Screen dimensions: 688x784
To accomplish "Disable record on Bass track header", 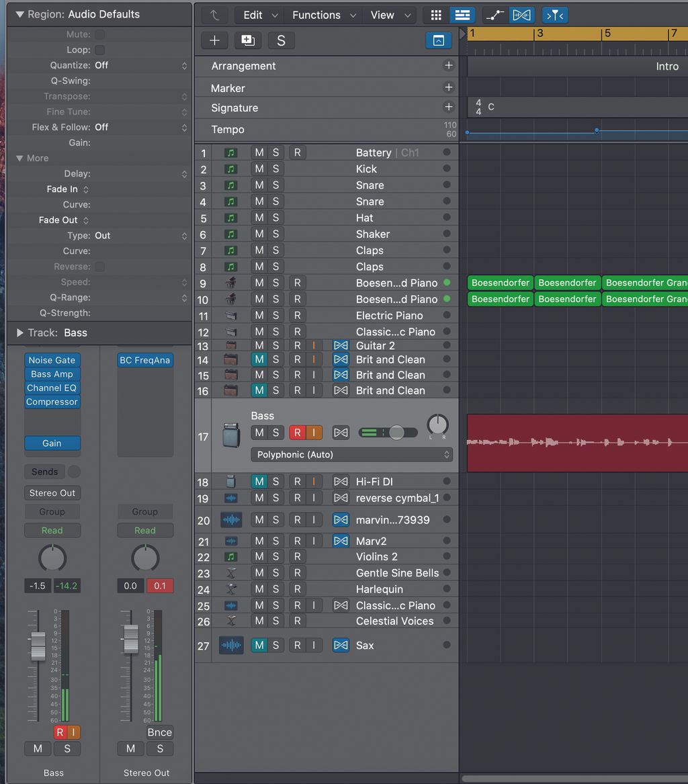I will pos(297,433).
